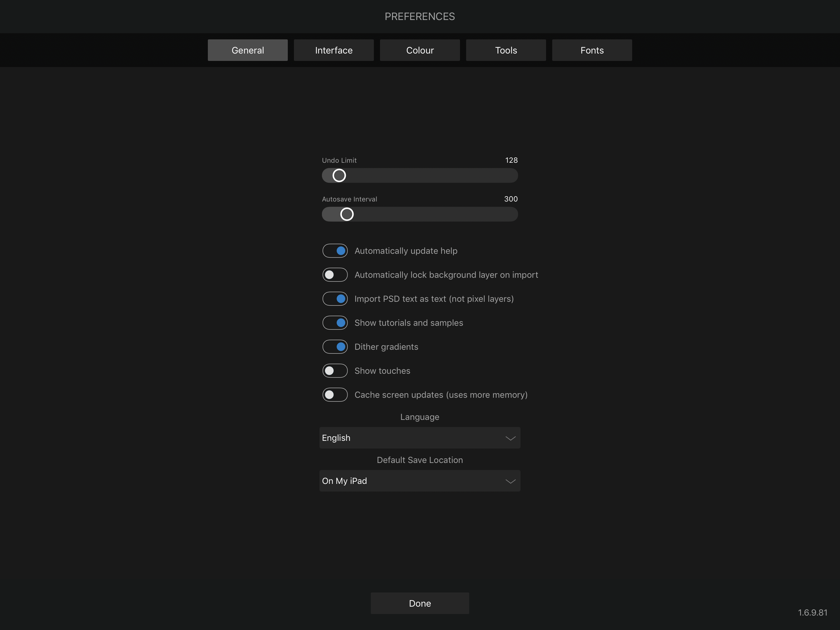Click the Undo Limit slider handle
Screen dimensions: 840x630
(x=339, y=176)
